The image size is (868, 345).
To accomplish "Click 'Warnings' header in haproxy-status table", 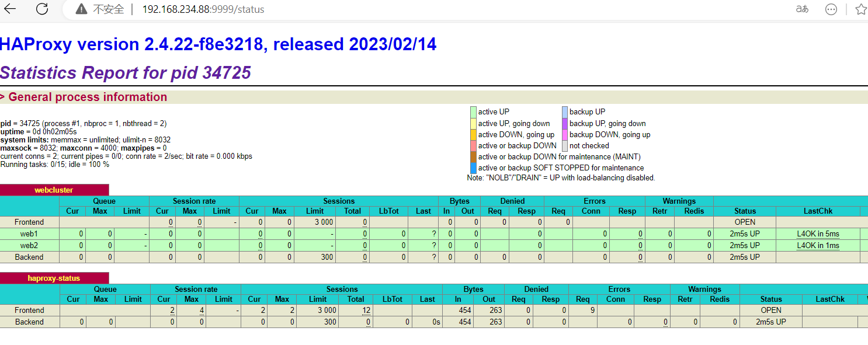I will click(704, 289).
